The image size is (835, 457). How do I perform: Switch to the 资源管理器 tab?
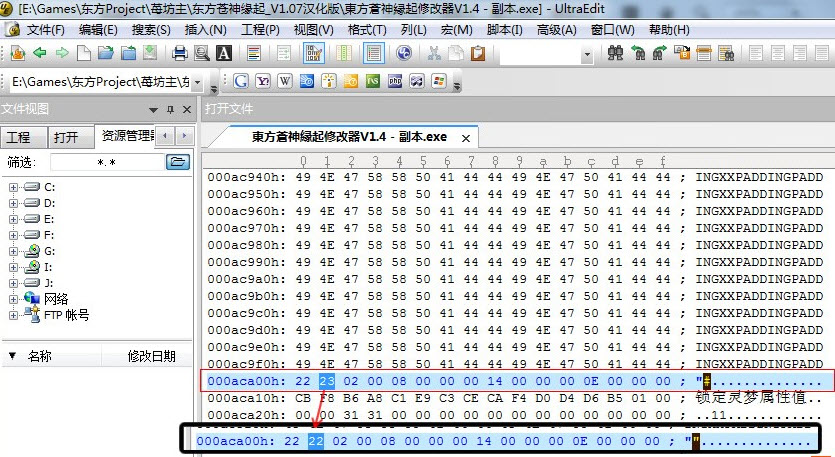pos(126,136)
